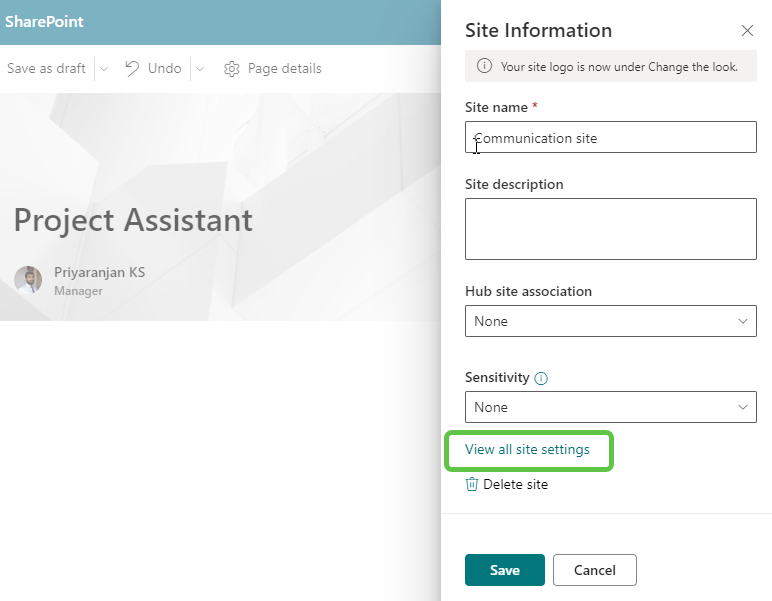
Task: Focus the Site name text field
Action: [x=610, y=138]
